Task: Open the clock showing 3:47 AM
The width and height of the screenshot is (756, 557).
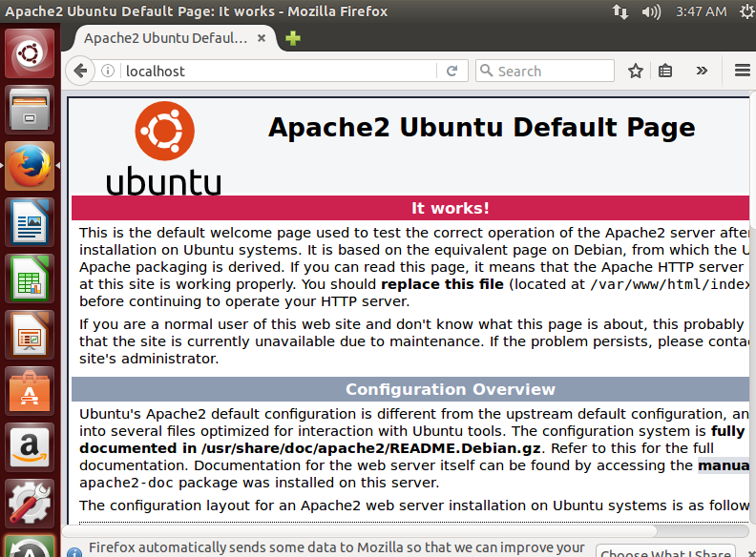Action: (701, 11)
